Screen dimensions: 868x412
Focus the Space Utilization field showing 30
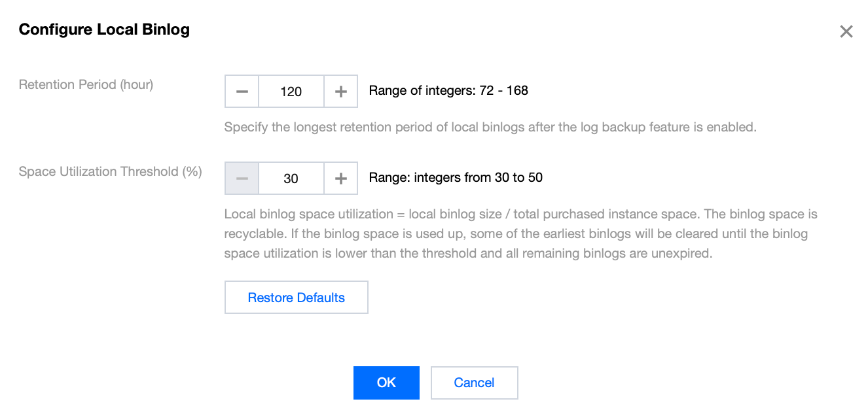[x=291, y=179]
